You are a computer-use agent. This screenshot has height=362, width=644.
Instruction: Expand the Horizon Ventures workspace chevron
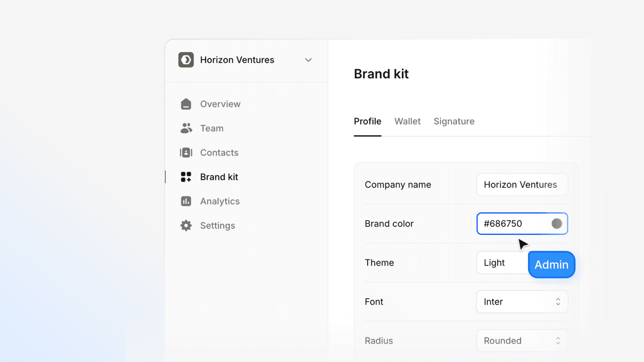[x=308, y=60]
